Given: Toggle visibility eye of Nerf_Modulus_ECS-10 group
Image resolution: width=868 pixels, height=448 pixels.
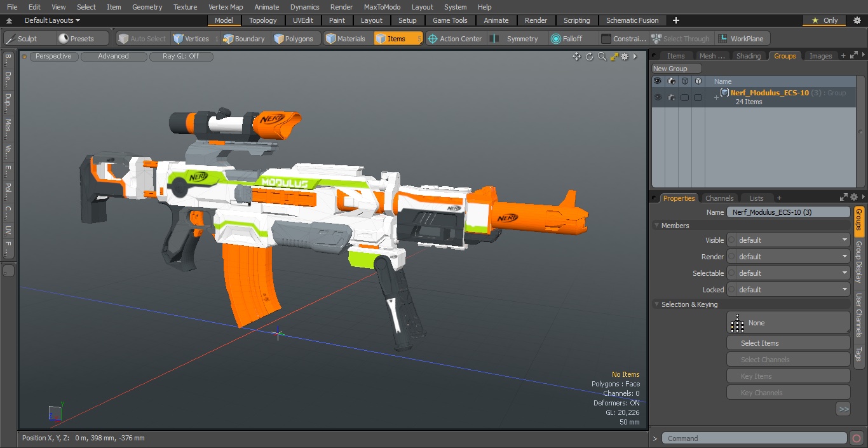Looking at the screenshot, I should (x=658, y=97).
